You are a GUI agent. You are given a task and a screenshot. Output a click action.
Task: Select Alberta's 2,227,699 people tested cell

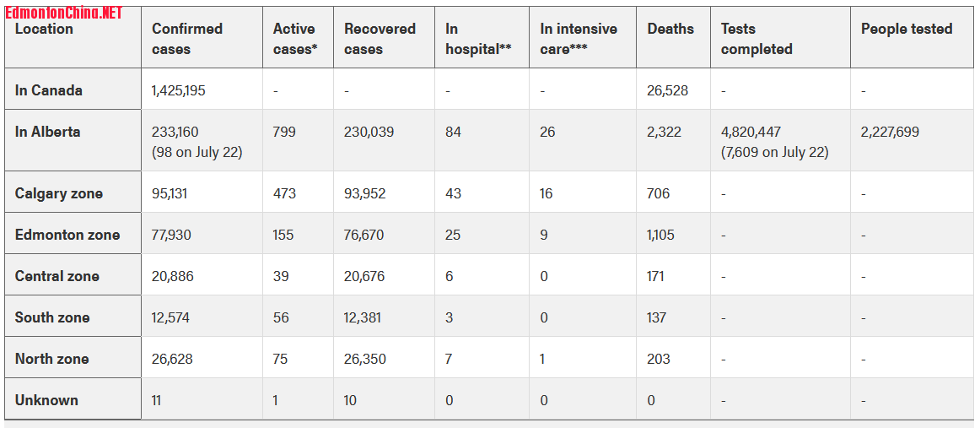coord(890,132)
